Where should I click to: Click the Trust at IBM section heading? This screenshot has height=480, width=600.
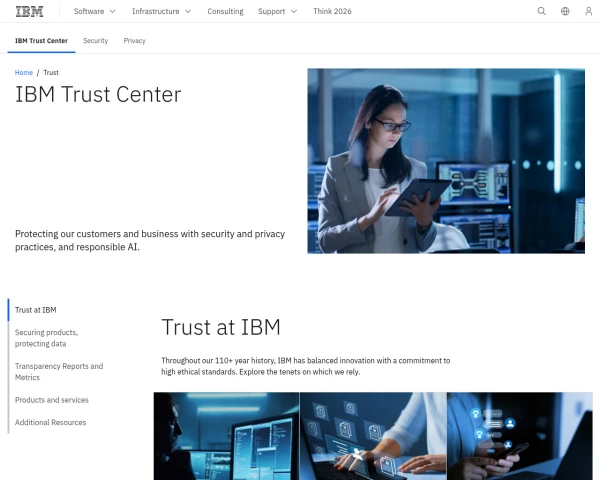click(x=221, y=327)
